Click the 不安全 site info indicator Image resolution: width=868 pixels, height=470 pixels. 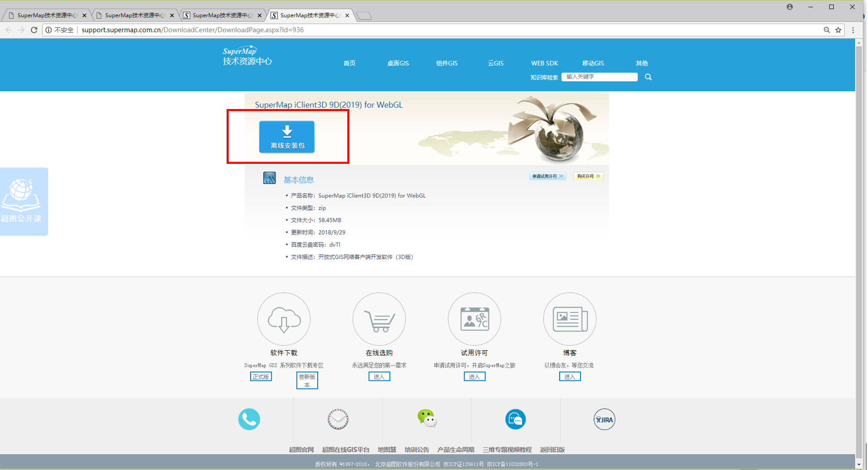coord(60,30)
